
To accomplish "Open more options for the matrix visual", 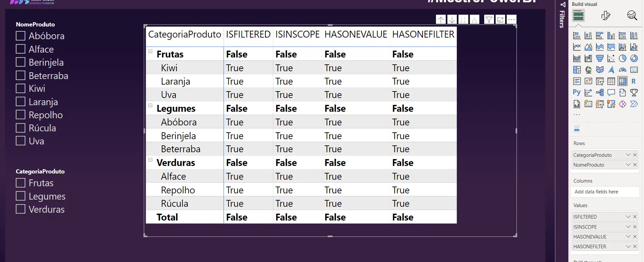I will [511, 20].
